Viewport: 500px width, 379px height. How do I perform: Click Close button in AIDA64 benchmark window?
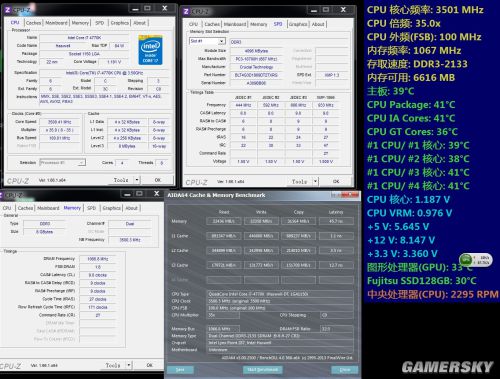pos(345,370)
